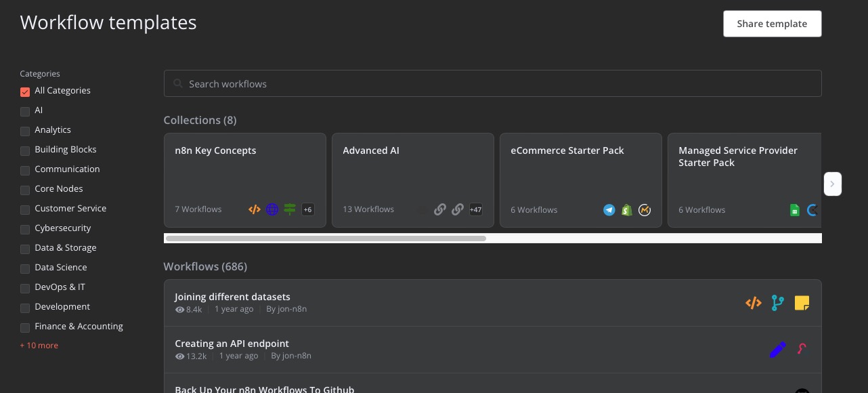Click the Shopify bag icon on eCommerce Starter Pack
This screenshot has width=868, height=393.
627,210
